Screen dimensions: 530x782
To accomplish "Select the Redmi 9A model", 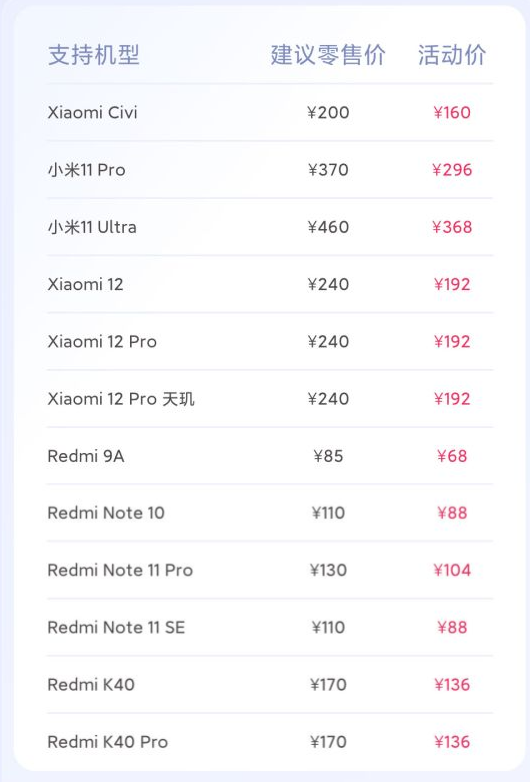I will (86, 456).
